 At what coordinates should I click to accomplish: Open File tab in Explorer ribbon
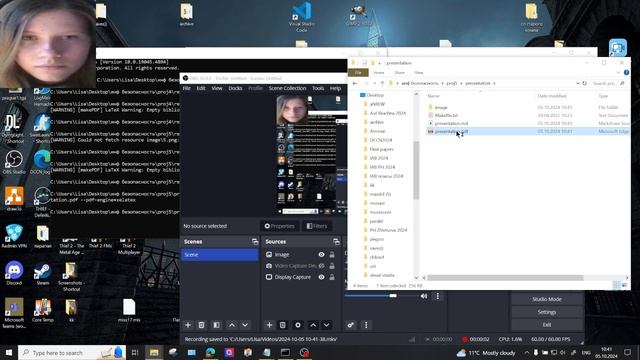[x=358, y=73]
